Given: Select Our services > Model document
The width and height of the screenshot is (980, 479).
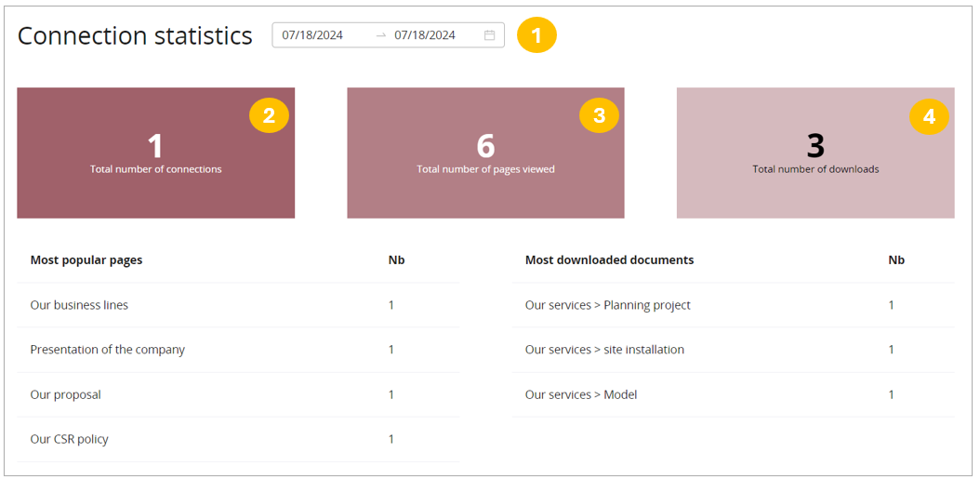Looking at the screenshot, I should click(x=581, y=394).
